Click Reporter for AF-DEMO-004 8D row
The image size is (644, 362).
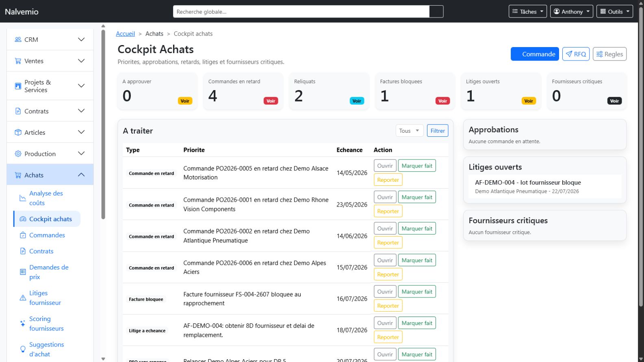click(x=388, y=337)
